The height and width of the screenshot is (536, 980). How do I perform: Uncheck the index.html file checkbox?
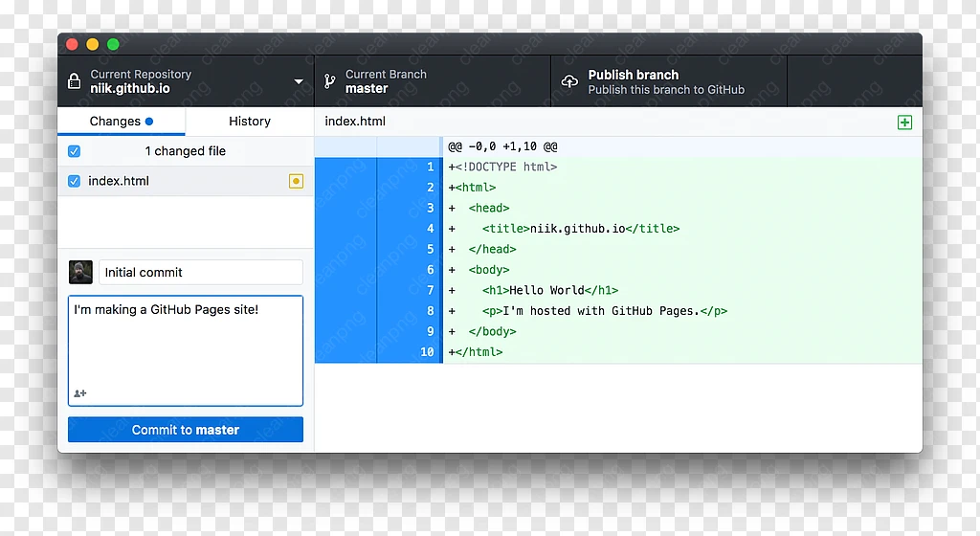point(75,181)
